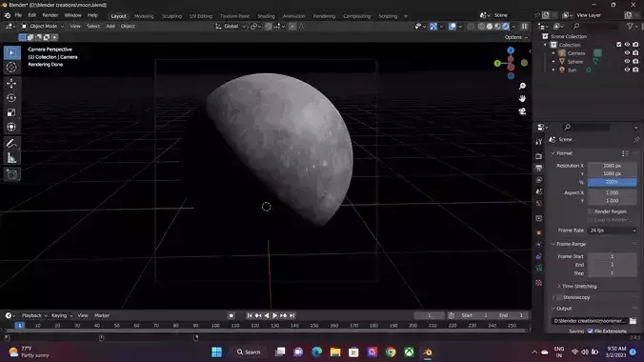644x362 pixels.
Task: Open Microsoft Edge from the taskbar
Action: (x=316, y=352)
